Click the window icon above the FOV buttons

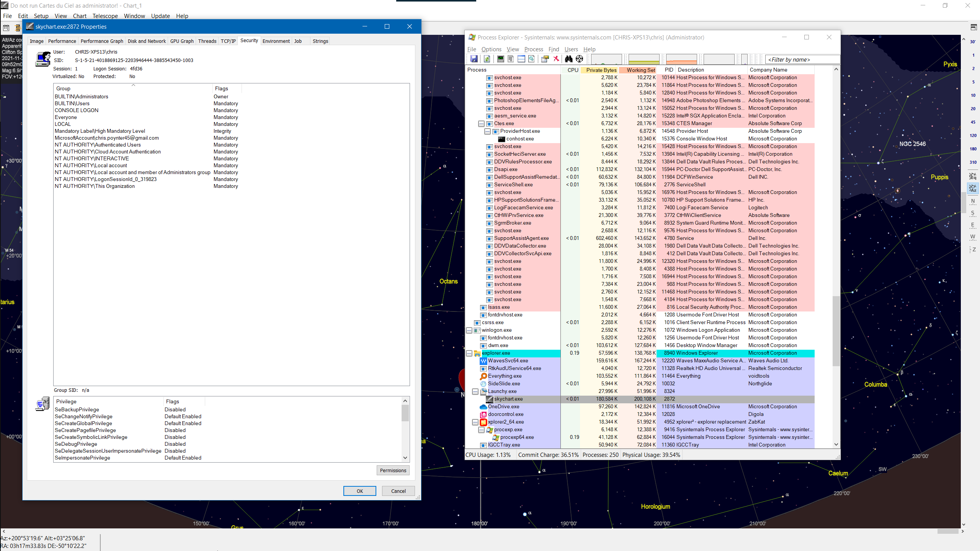[973, 28]
